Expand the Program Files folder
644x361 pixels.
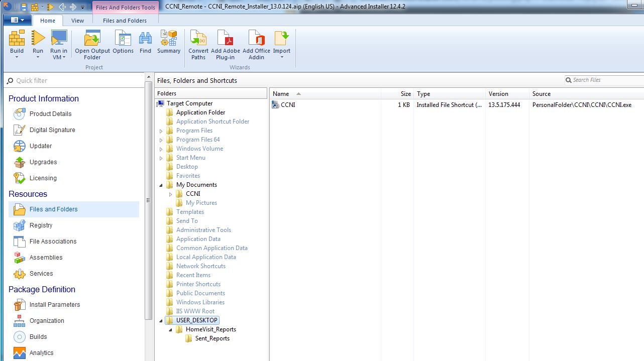pyautogui.click(x=161, y=130)
